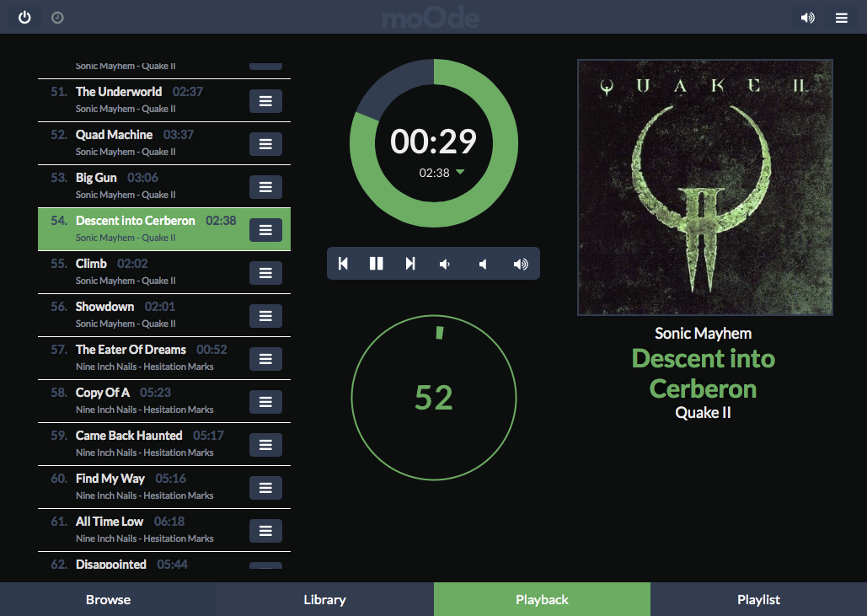Lower volume with volume-down icon
The image size is (867, 616).
coord(445,265)
